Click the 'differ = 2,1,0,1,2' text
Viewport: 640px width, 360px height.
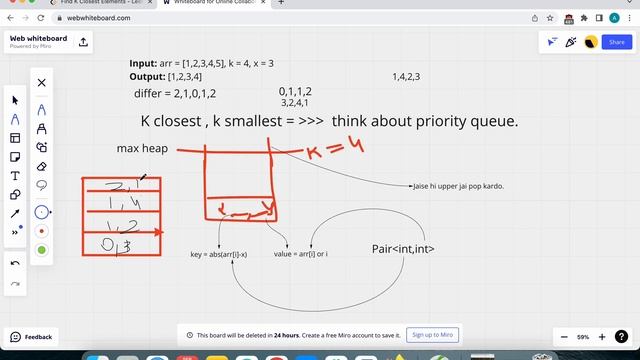click(x=175, y=93)
